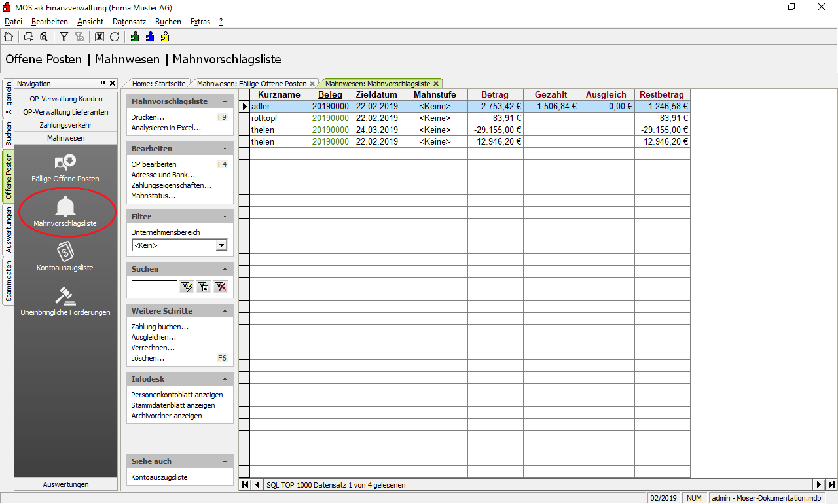Open the Ansicht menu
Viewport: 838px width, 504px height.
coord(90,22)
